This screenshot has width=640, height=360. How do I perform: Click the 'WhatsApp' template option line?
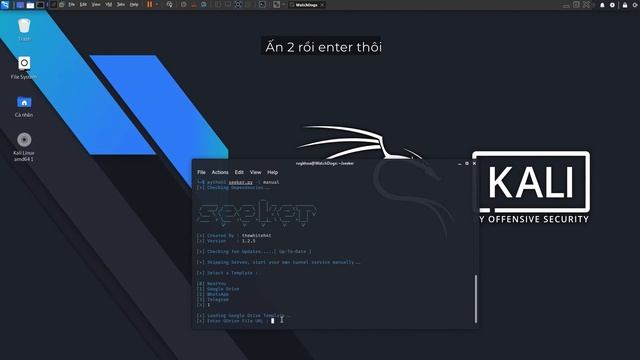coord(213,294)
